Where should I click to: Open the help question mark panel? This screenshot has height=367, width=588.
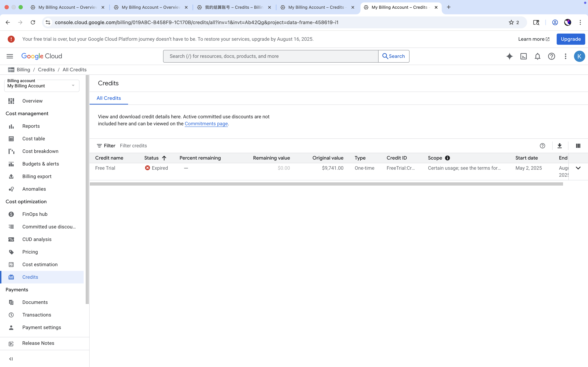[x=551, y=56]
